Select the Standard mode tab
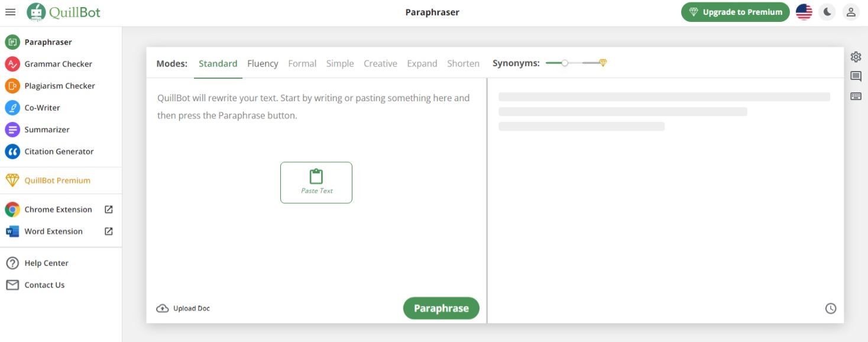The width and height of the screenshot is (868, 342). [218, 63]
